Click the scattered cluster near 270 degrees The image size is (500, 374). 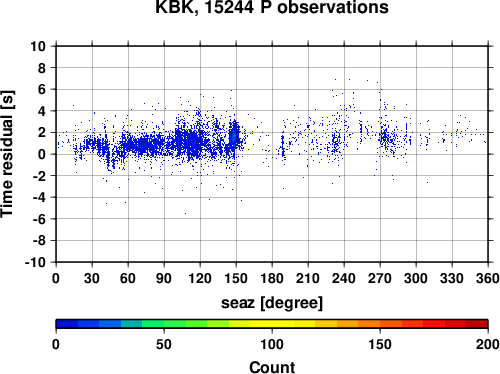point(387,137)
